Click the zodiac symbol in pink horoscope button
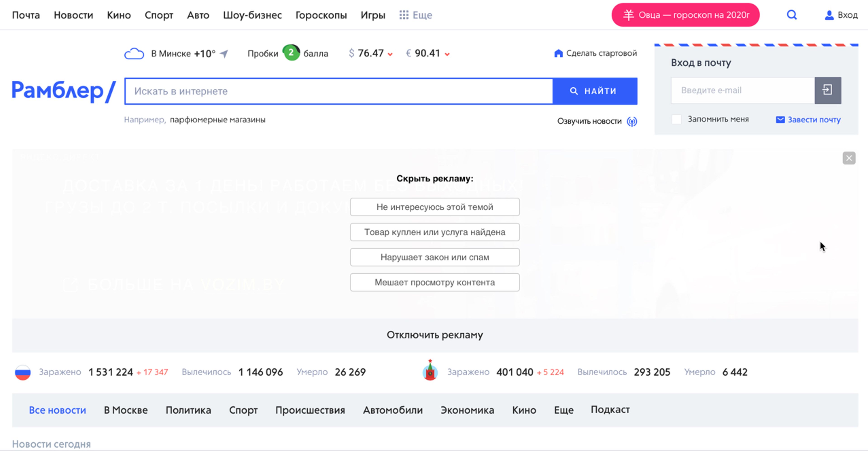 628,15
